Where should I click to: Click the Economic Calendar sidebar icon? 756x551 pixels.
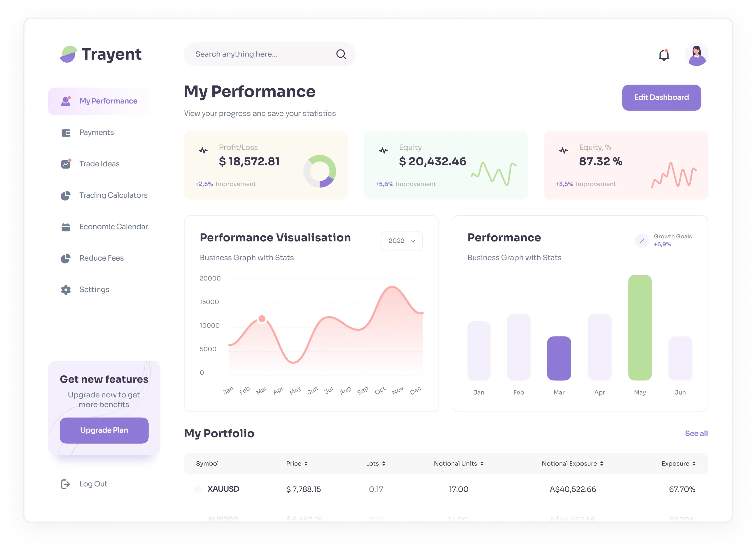tap(66, 226)
